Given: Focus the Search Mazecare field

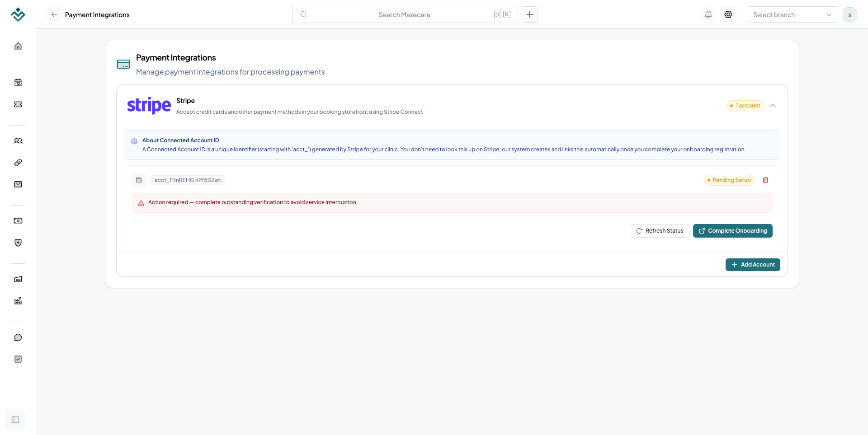Looking at the screenshot, I should tap(405, 14).
